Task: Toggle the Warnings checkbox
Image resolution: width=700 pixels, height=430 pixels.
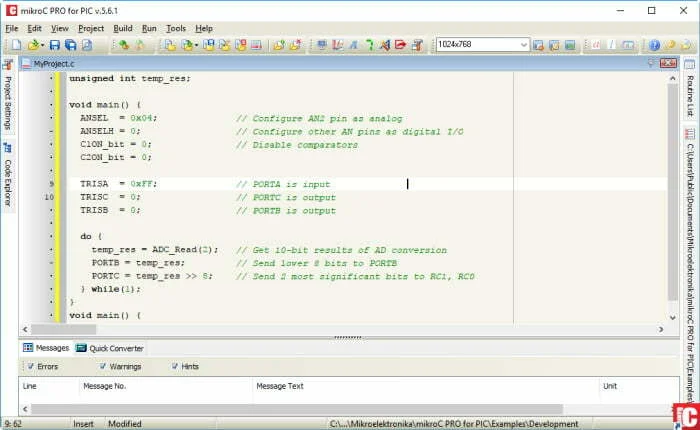Action: (103, 366)
